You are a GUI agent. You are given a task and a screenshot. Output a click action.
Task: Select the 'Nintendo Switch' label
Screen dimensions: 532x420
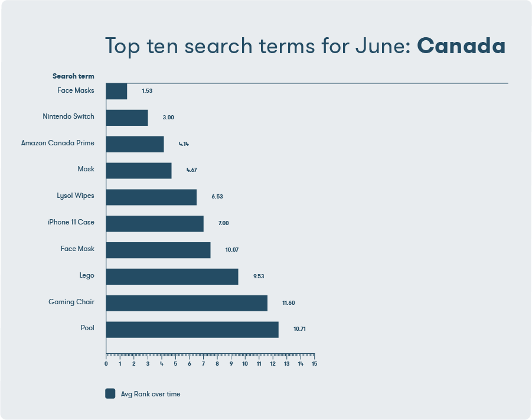[x=68, y=116]
